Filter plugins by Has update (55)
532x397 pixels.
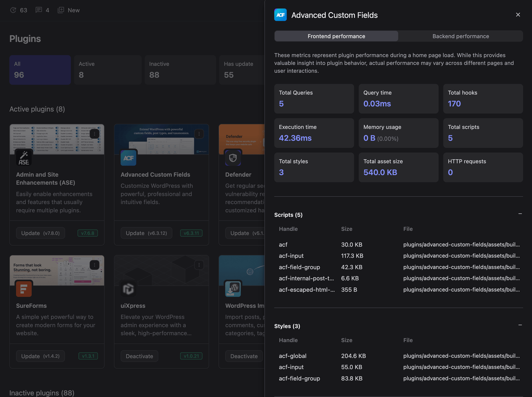pyautogui.click(x=242, y=70)
